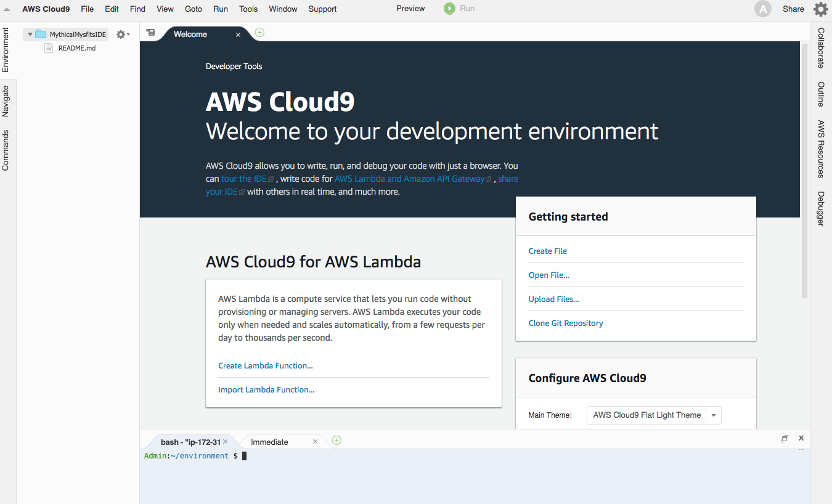Screen dimensions: 832x504
Task: Click the Create File link
Action: pos(548,251)
